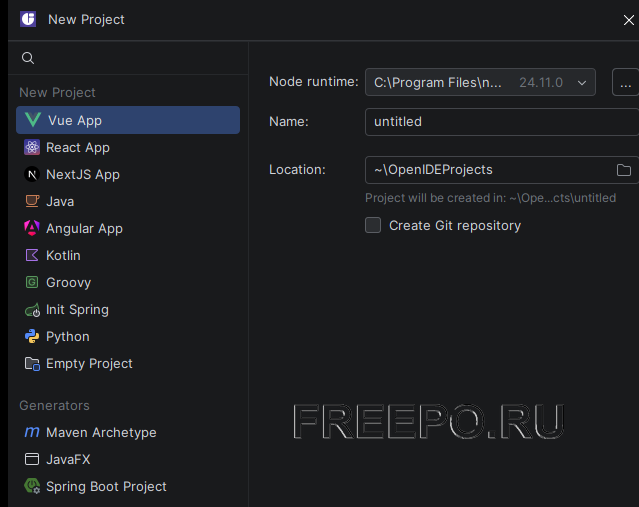Image resolution: width=639 pixels, height=507 pixels.
Task: Select the Java coffee cup icon
Action: 32,201
